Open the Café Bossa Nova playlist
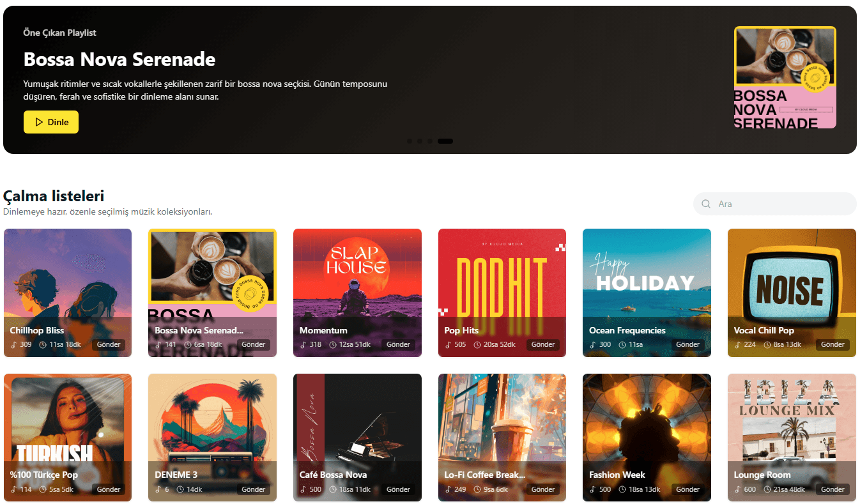 [357, 438]
